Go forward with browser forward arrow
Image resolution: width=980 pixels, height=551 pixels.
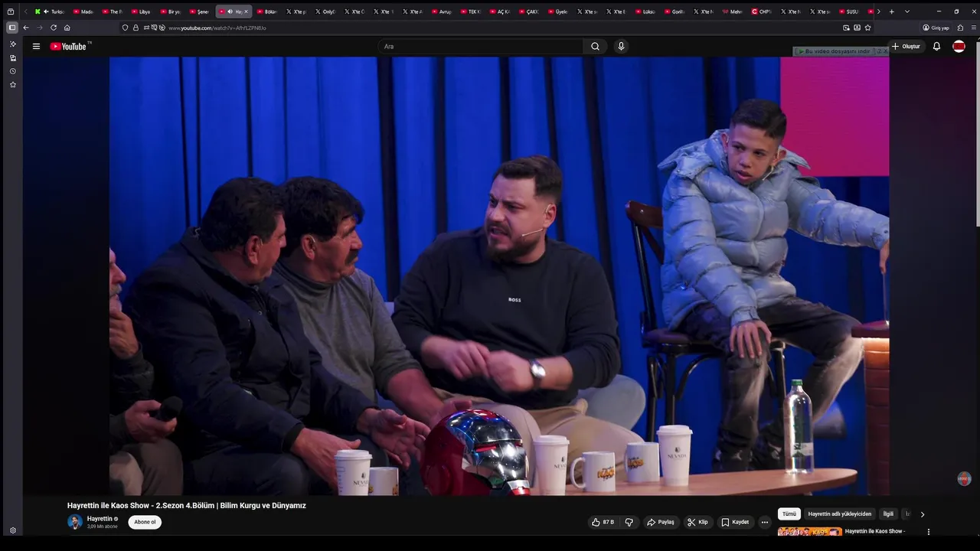(40, 28)
